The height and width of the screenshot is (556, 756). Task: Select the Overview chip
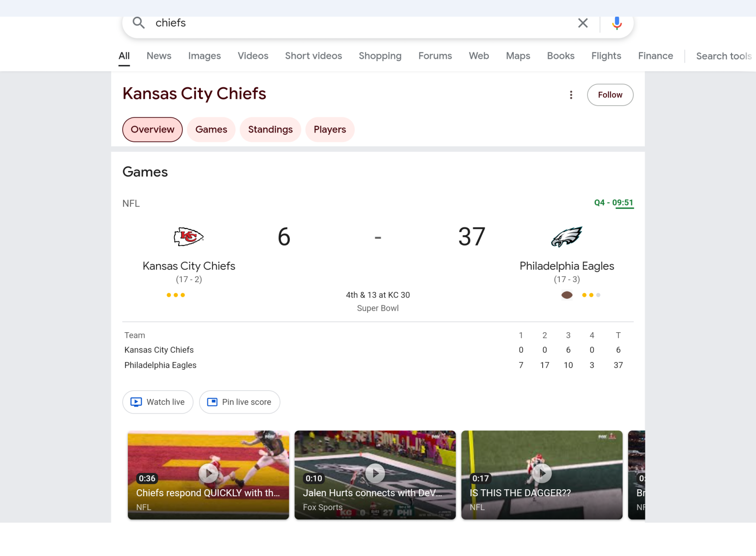pyautogui.click(x=152, y=130)
